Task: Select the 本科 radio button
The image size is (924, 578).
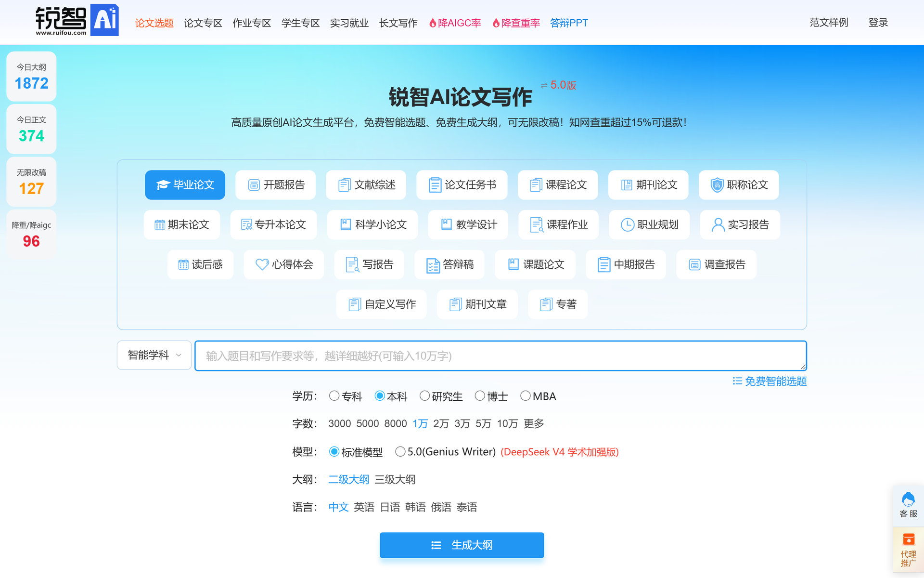Action: [x=380, y=396]
